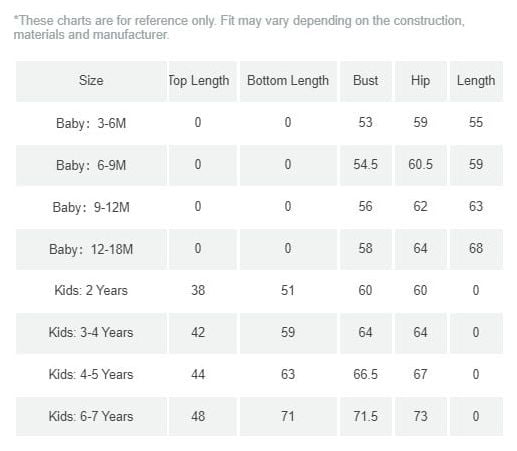Screen dimensions: 517x451
Task: Click the Bust column header
Action: (366, 81)
